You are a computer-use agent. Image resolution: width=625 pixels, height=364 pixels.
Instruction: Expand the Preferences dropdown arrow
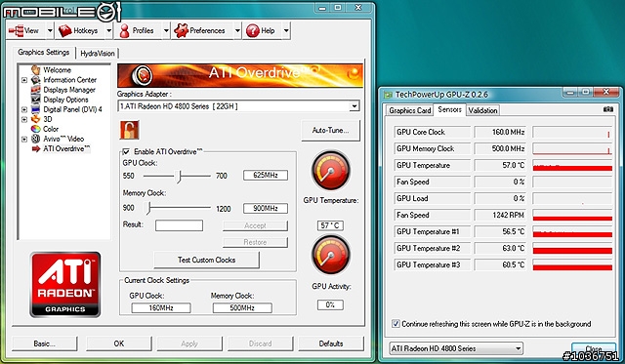[x=237, y=30]
